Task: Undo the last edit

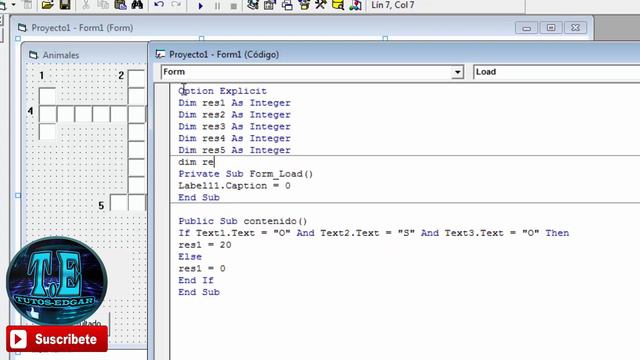Action: click(159, 5)
